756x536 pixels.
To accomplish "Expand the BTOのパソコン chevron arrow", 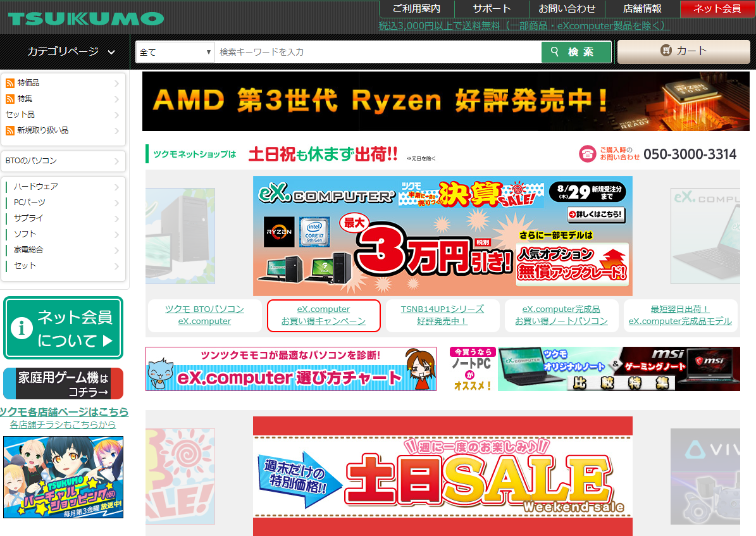I will point(116,161).
